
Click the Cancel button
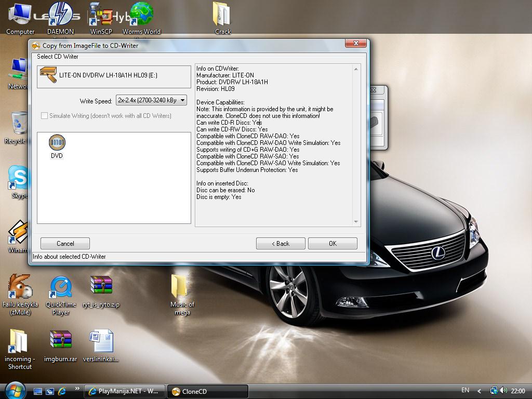pos(65,244)
